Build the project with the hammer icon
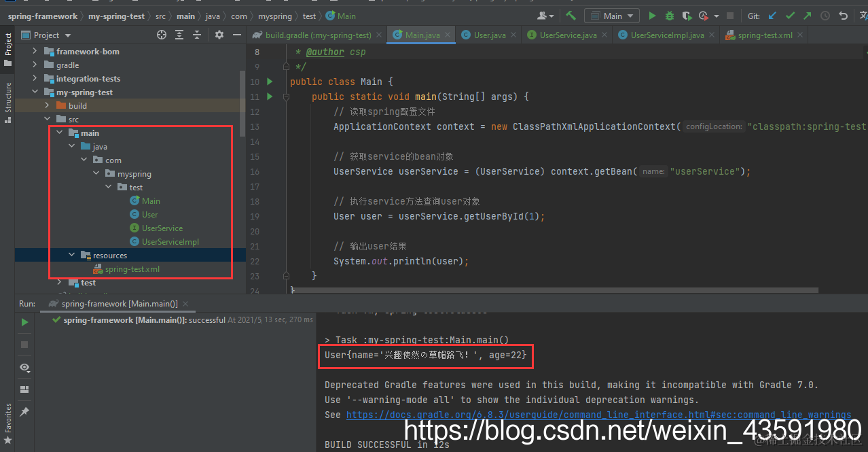The image size is (868, 452). pyautogui.click(x=571, y=16)
